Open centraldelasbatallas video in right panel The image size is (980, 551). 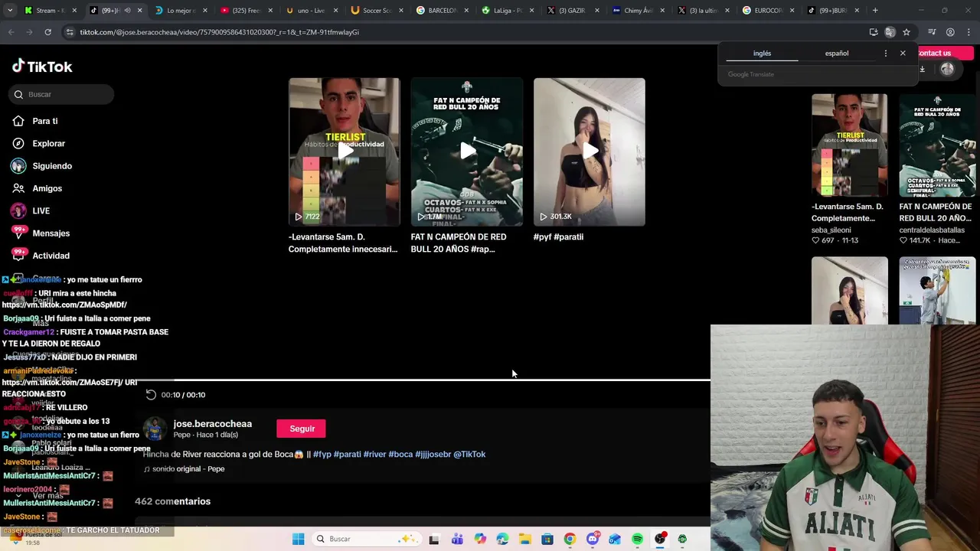point(937,145)
